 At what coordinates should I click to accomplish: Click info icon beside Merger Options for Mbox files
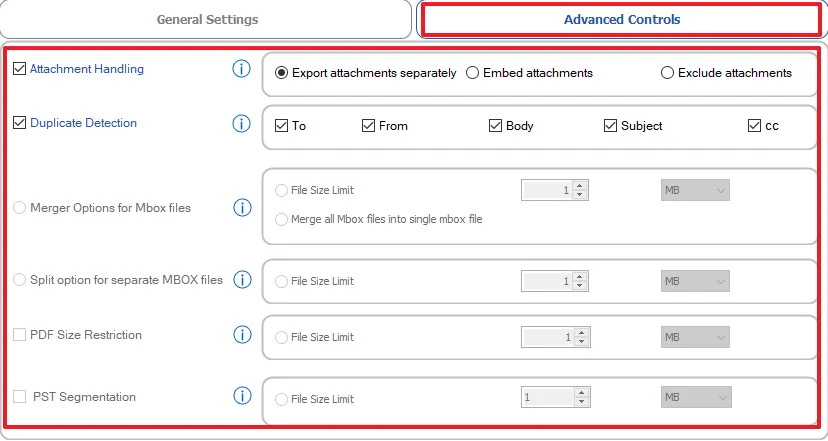(x=242, y=208)
